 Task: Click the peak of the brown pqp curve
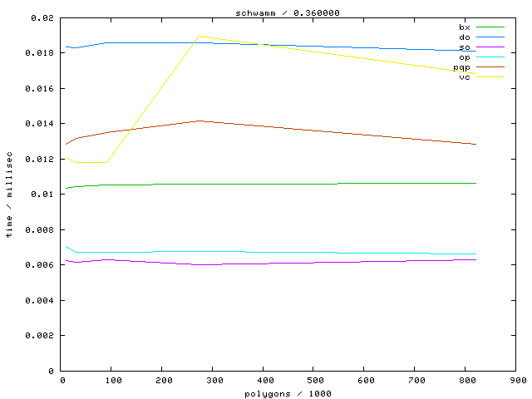pos(199,121)
